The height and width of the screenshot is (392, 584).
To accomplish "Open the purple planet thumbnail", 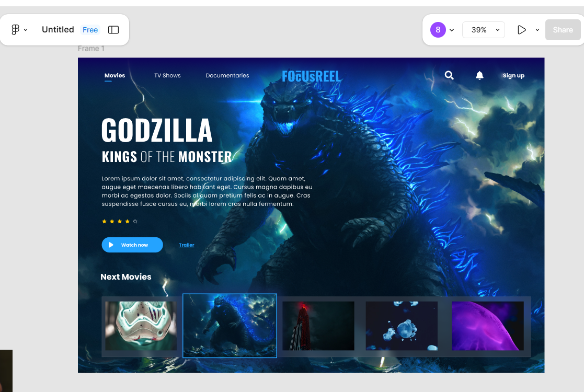I will 488,326.
